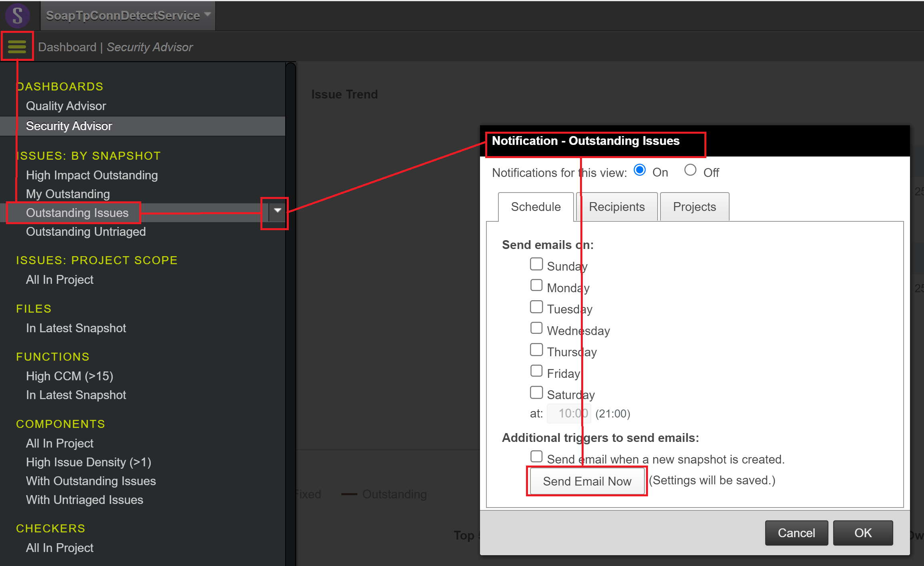Screen dimensions: 924x566
Task: Open High Issue Density (>1) view
Action: (x=88, y=462)
